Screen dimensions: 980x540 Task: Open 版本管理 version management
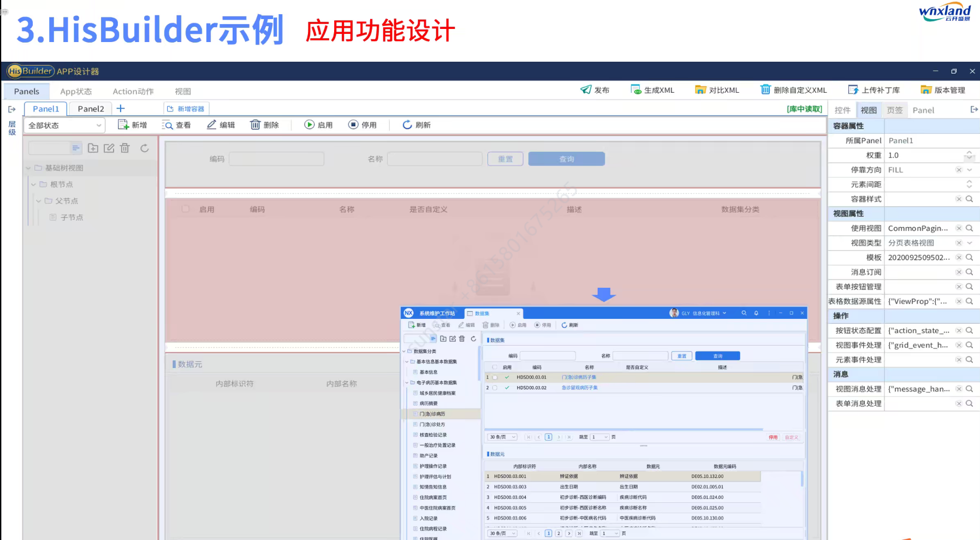pos(943,90)
